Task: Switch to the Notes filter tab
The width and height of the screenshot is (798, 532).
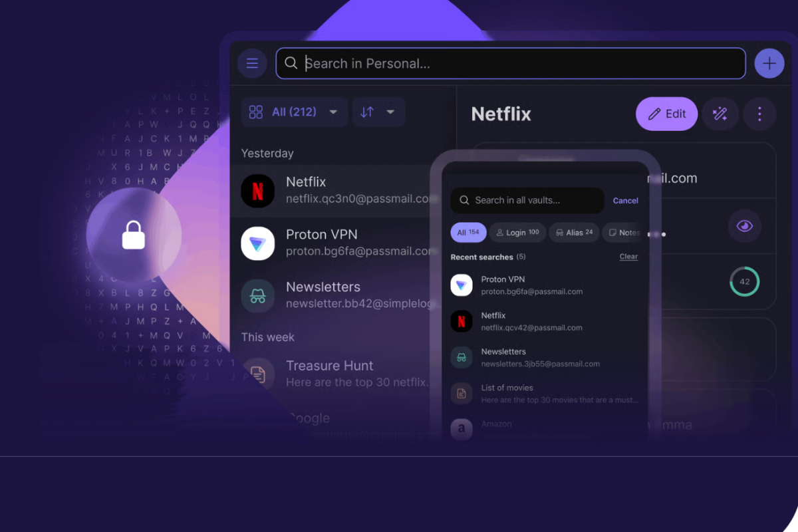Action: [622, 232]
